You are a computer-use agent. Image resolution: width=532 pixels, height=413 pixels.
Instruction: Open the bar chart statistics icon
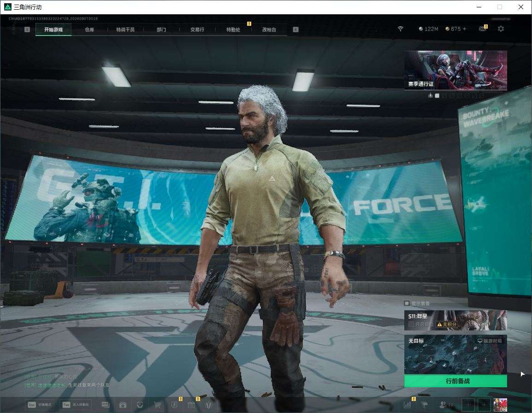pos(408,405)
